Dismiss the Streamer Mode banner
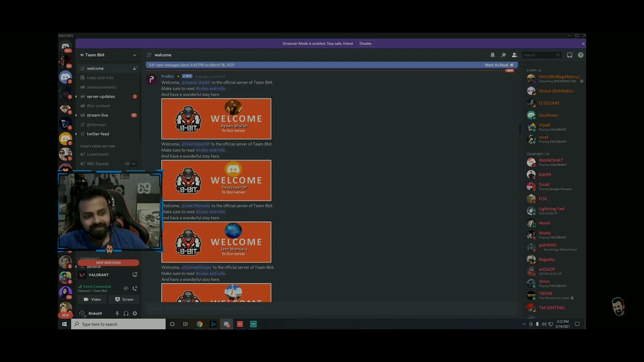The height and width of the screenshot is (362, 644). coord(583,44)
